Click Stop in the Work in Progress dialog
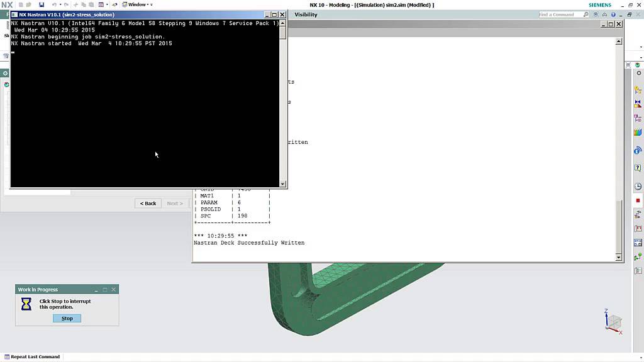The image size is (644, 362). tap(67, 318)
